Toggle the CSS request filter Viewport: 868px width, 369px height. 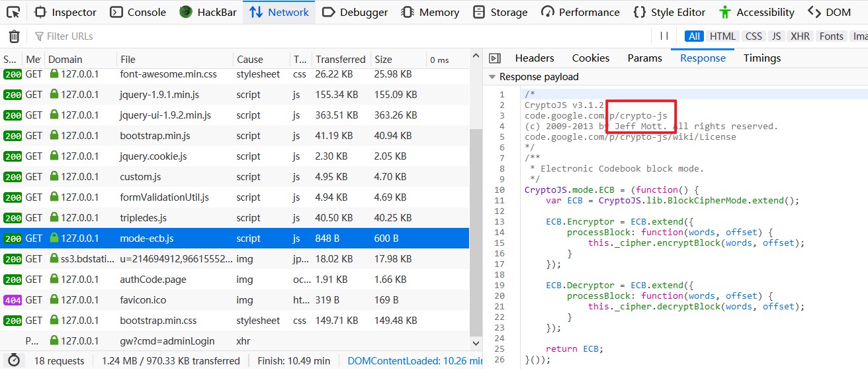(754, 36)
